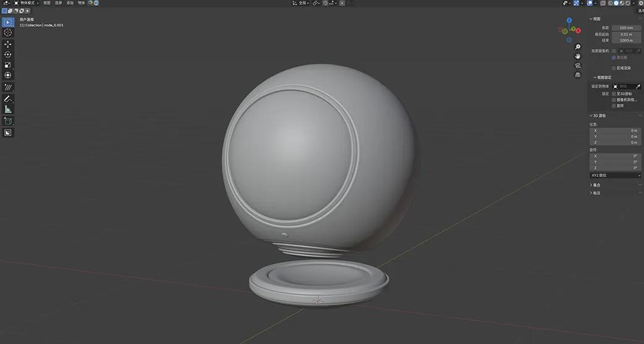
Task: Toggle viewport gizmos display
Action: pyautogui.click(x=576, y=3)
